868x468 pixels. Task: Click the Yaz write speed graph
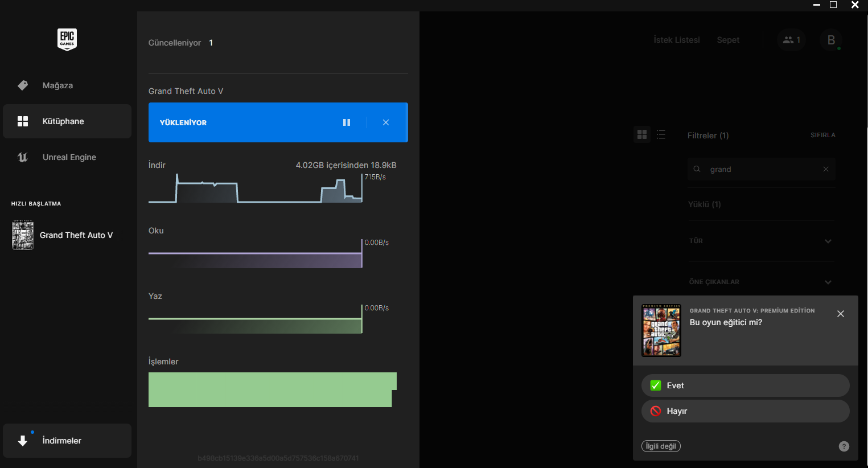pos(256,319)
